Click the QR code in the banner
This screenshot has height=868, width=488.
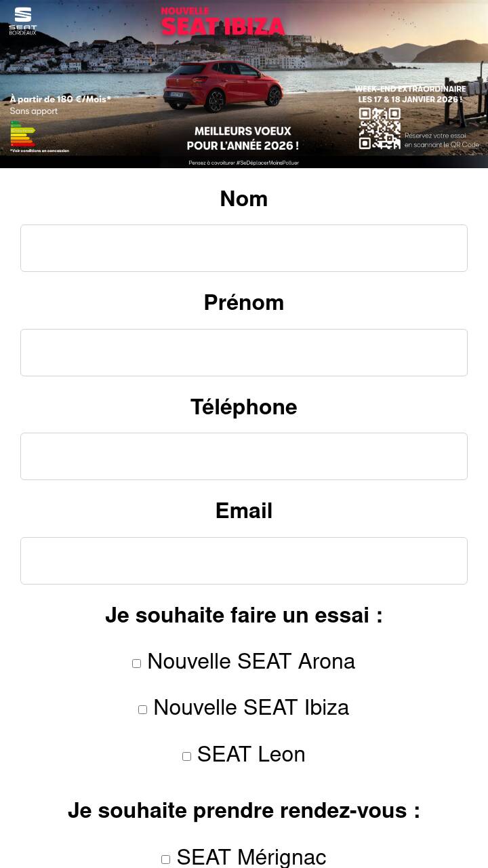[x=380, y=128]
